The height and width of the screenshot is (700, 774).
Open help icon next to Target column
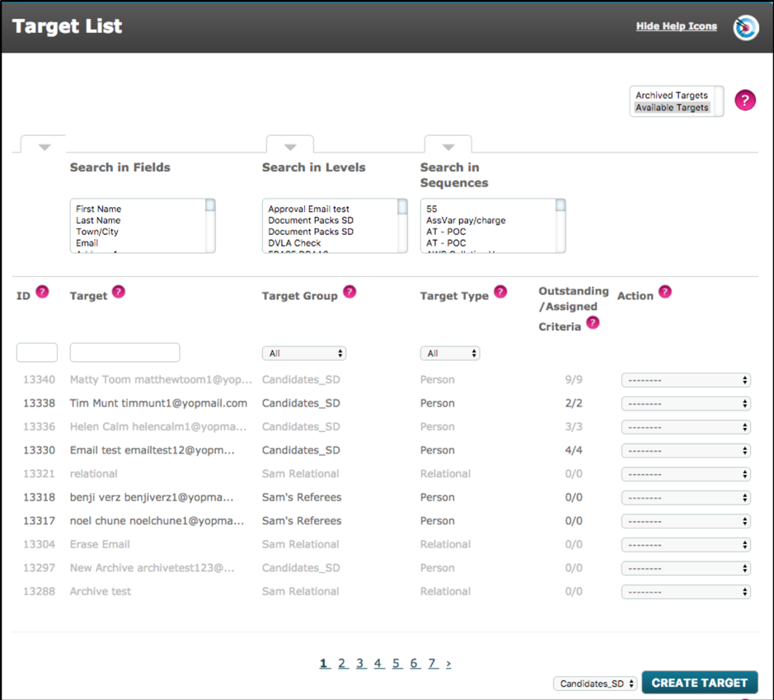click(x=119, y=292)
